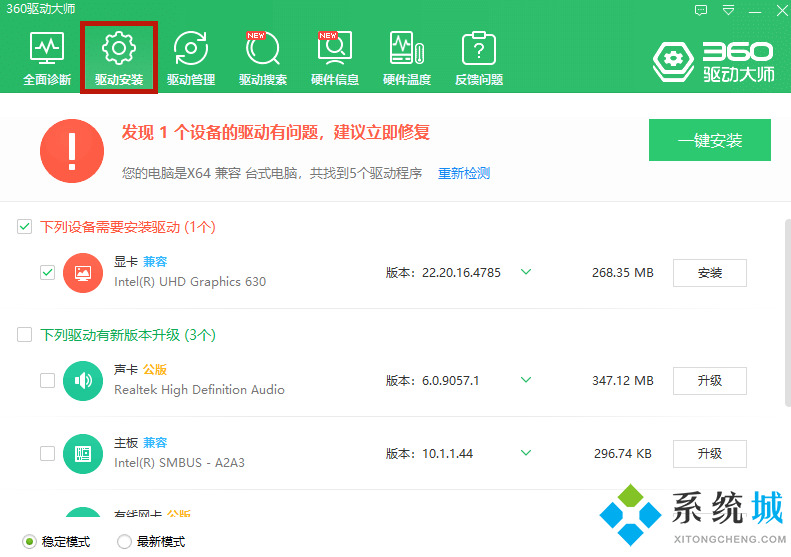Open the 全面诊断 full diagnosis icon

47,58
